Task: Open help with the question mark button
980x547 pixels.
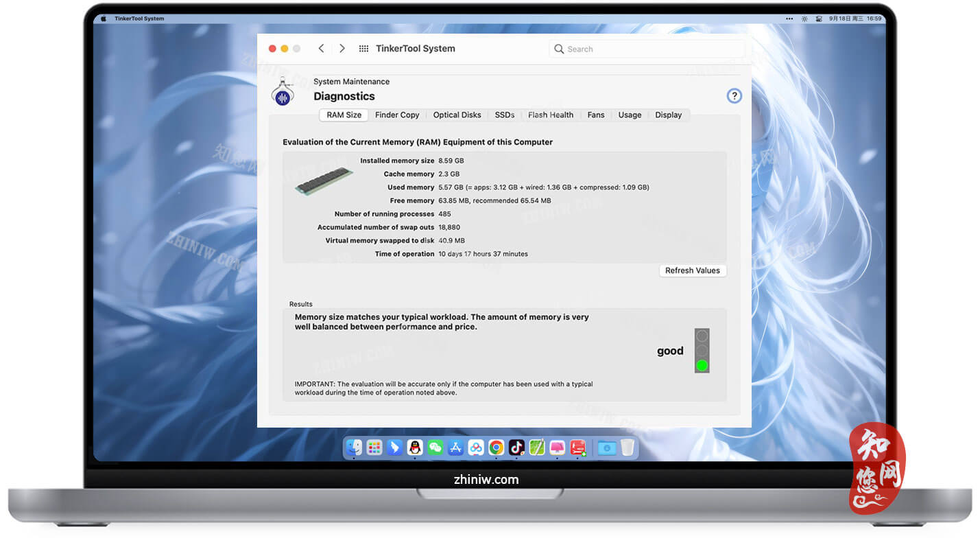Action: (734, 96)
